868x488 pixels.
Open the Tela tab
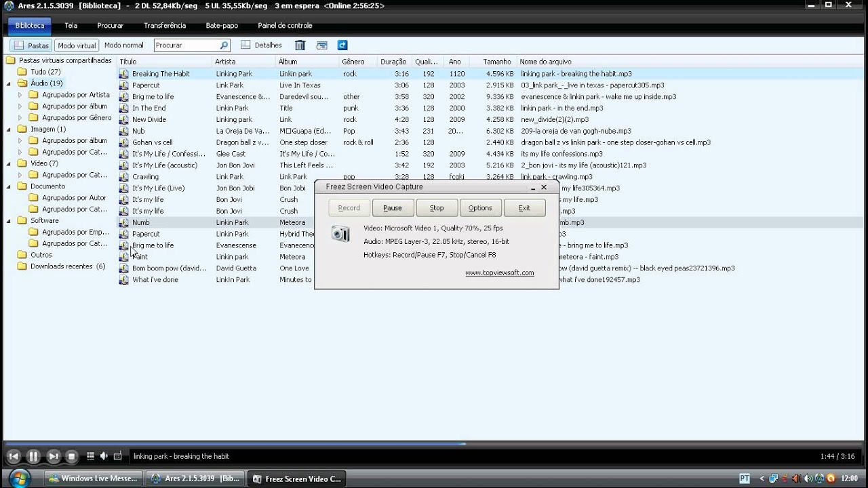[x=71, y=26]
